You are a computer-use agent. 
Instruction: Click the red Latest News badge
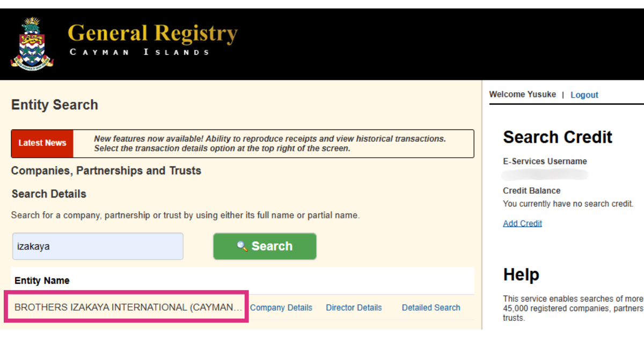point(42,143)
